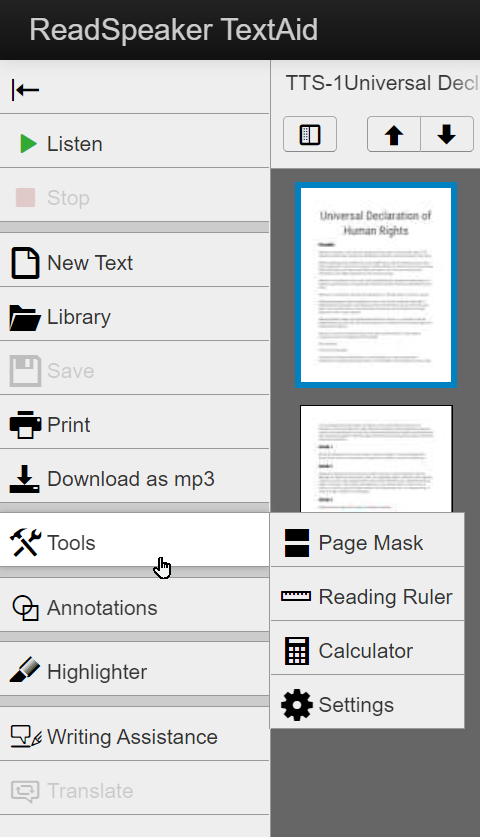Click the Stop playback button
The width and height of the screenshot is (480, 837).
tap(134, 196)
